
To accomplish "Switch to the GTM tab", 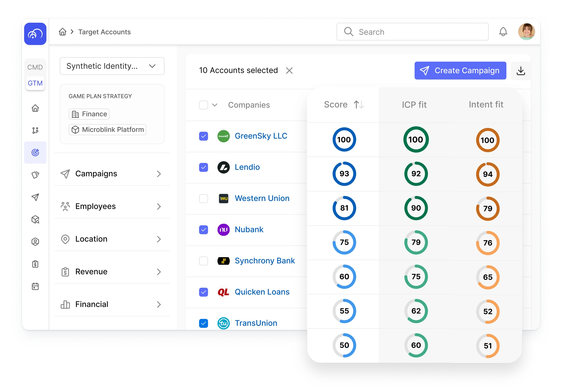I will pos(35,83).
